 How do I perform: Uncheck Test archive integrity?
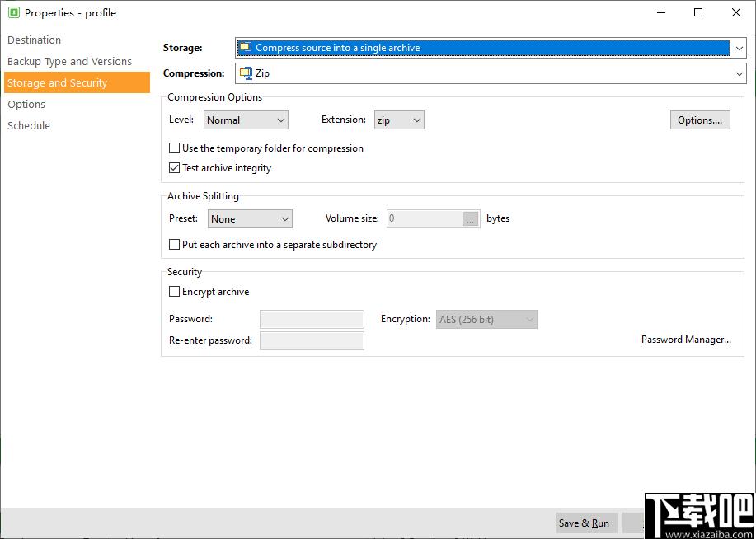coord(175,168)
